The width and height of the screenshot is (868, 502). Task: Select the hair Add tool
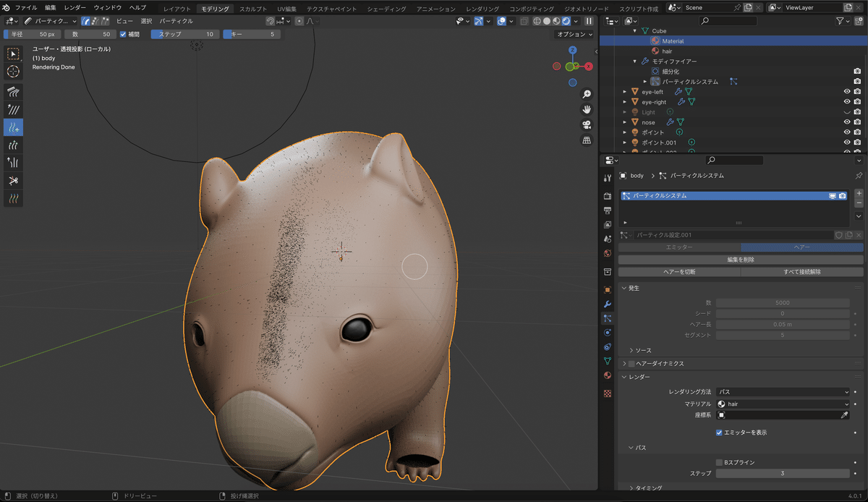click(13, 127)
